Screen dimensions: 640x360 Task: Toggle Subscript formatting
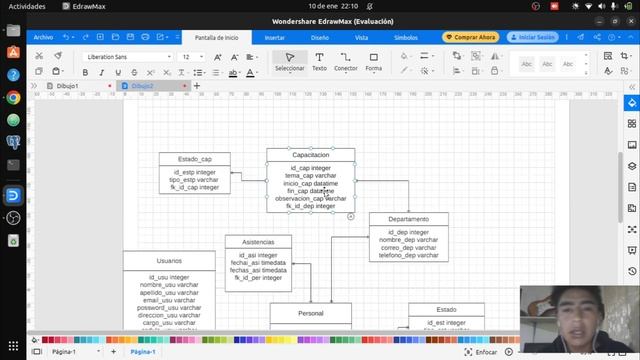tap(167, 73)
